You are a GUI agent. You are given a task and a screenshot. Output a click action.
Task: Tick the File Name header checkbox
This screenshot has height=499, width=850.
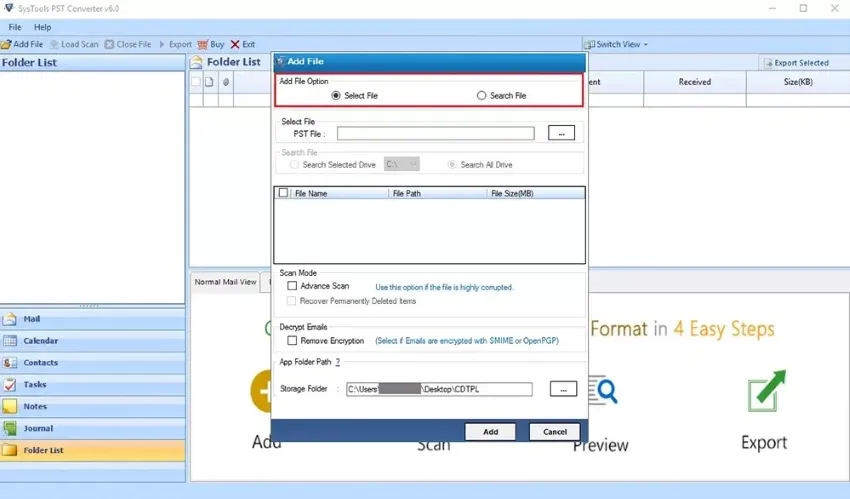[x=283, y=193]
